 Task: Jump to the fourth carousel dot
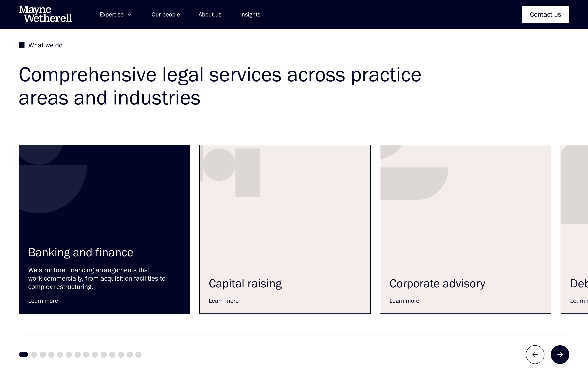point(51,355)
